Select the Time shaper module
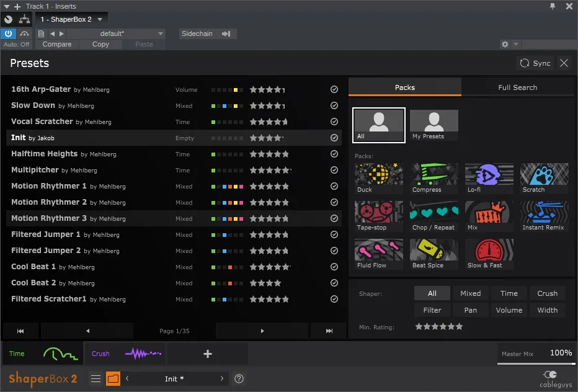 coord(43,354)
